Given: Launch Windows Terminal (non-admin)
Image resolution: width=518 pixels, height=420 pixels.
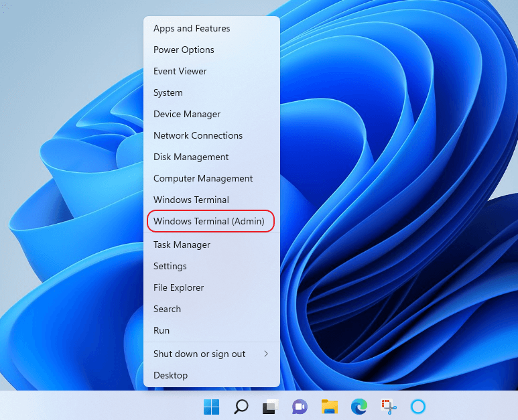Looking at the screenshot, I should pyautogui.click(x=212, y=200).
